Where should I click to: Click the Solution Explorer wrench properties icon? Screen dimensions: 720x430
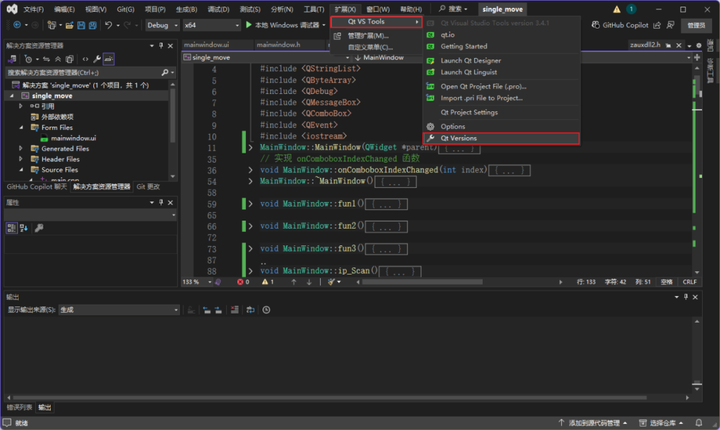click(x=97, y=59)
